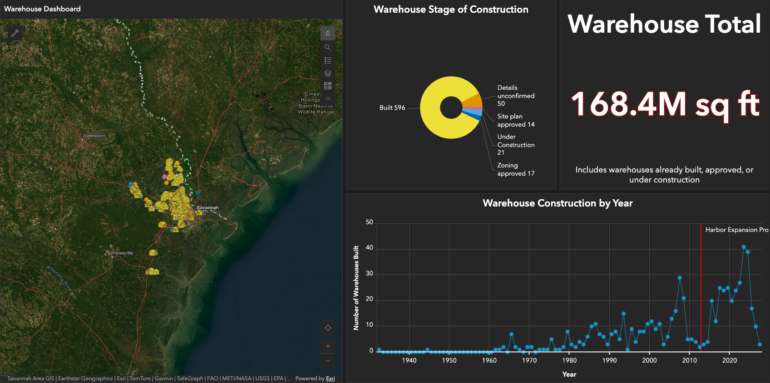
Task: Click the pink warehouse marker on map
Action: tap(165, 176)
